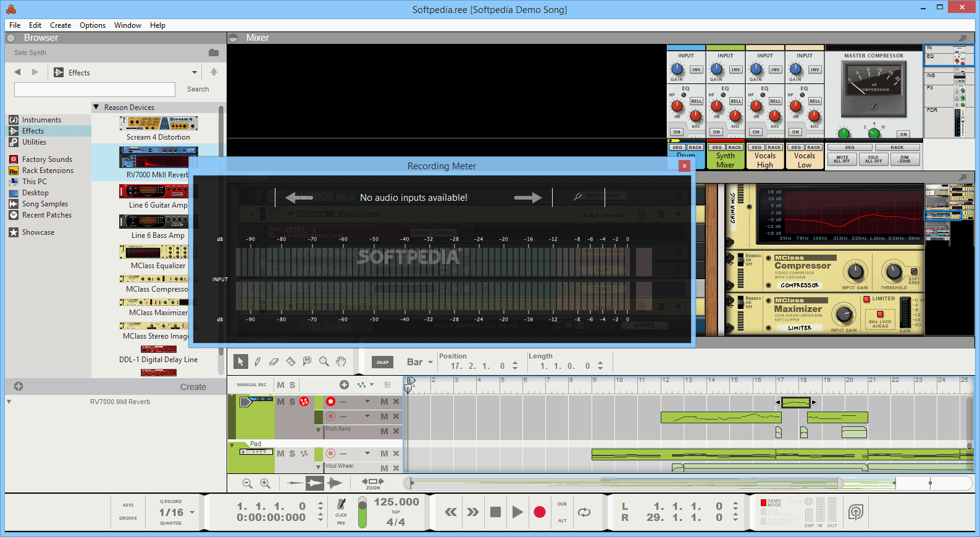Image resolution: width=980 pixels, height=537 pixels.
Task: Collapse the Pitch Bend lane
Action: [x=319, y=430]
